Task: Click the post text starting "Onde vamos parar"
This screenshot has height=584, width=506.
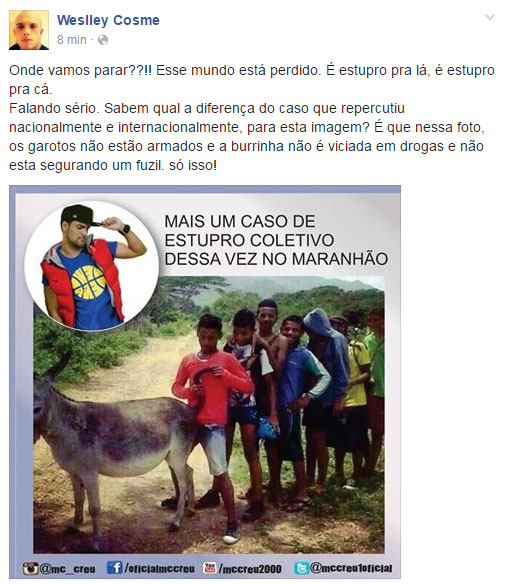Action: (x=252, y=117)
